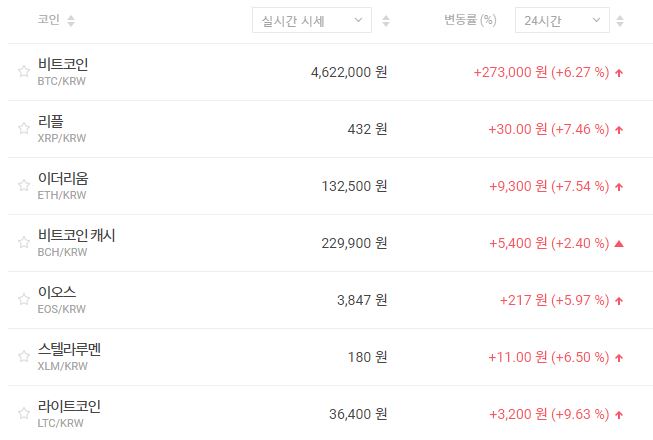Click the 변동률 (%) column label
The image size is (653, 440).
(x=470, y=20)
